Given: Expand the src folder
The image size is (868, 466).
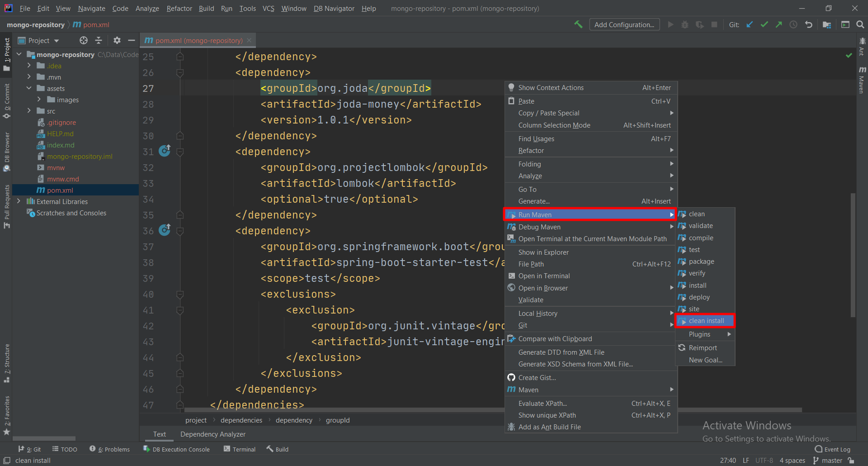Looking at the screenshot, I should [x=29, y=111].
